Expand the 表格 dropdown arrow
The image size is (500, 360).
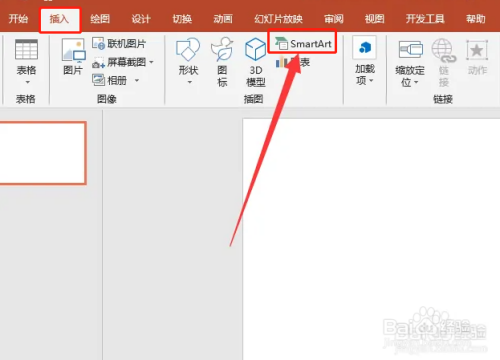pos(27,82)
